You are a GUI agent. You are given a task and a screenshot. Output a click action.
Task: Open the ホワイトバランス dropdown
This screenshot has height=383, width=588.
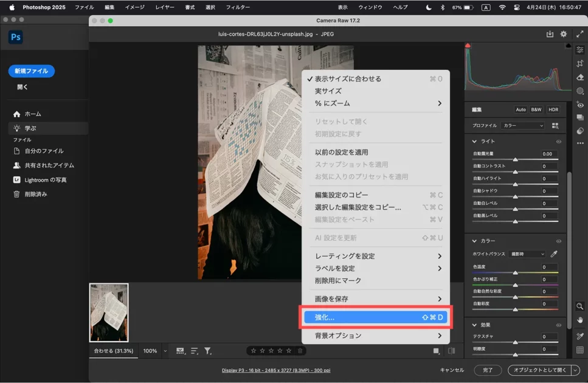pos(527,254)
